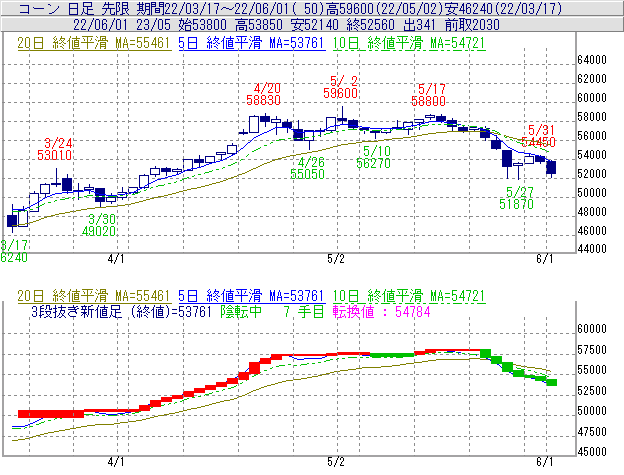Click the first long red block of lower chart

pos(51,414)
